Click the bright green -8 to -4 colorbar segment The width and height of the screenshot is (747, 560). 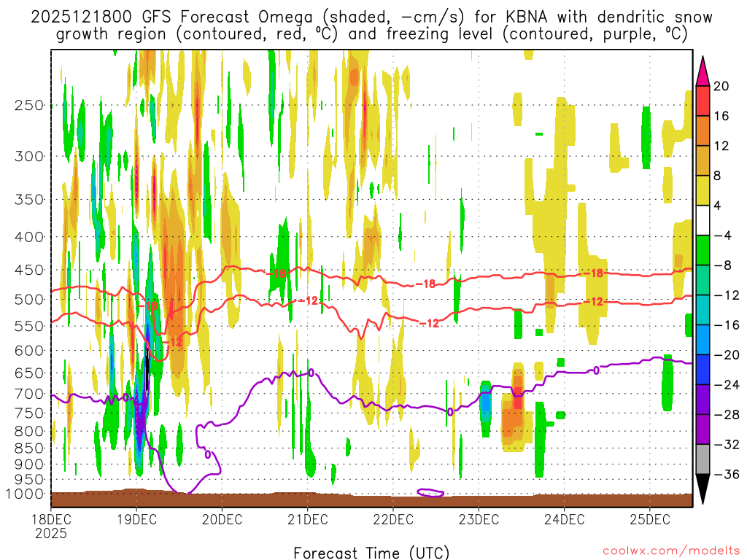(703, 251)
